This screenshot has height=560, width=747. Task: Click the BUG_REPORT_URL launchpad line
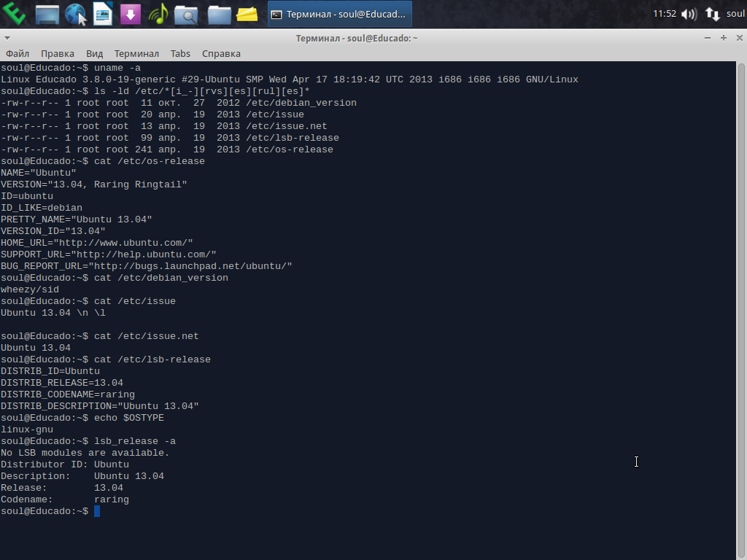[146, 266]
